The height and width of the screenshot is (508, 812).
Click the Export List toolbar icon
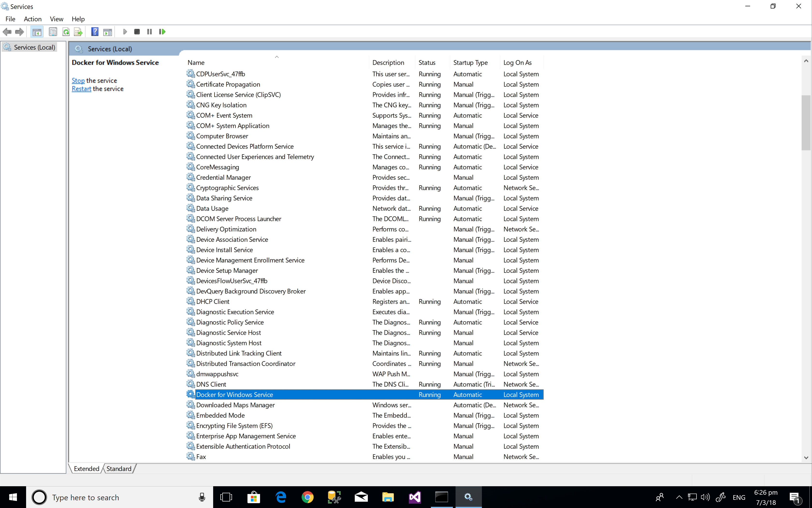coord(78,32)
